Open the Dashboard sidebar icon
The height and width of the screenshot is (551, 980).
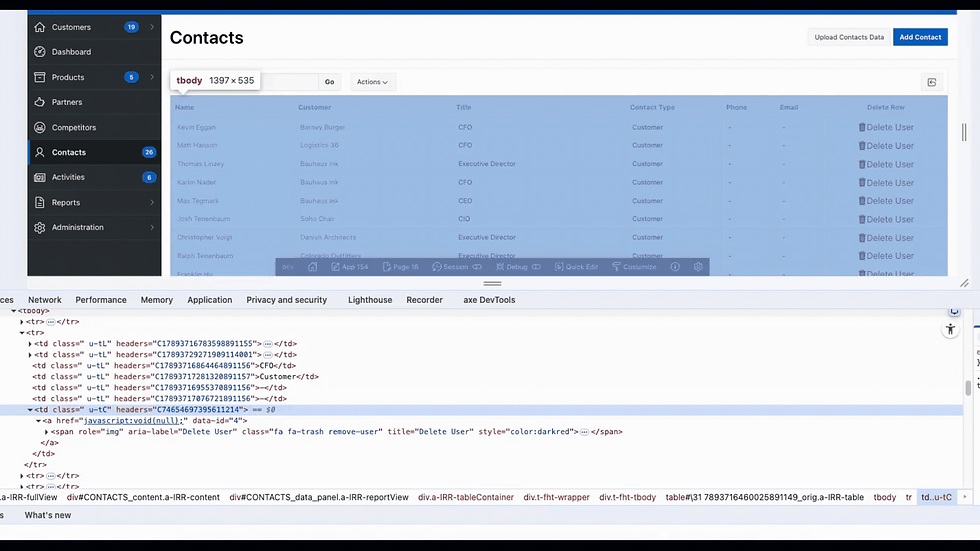[x=40, y=52]
